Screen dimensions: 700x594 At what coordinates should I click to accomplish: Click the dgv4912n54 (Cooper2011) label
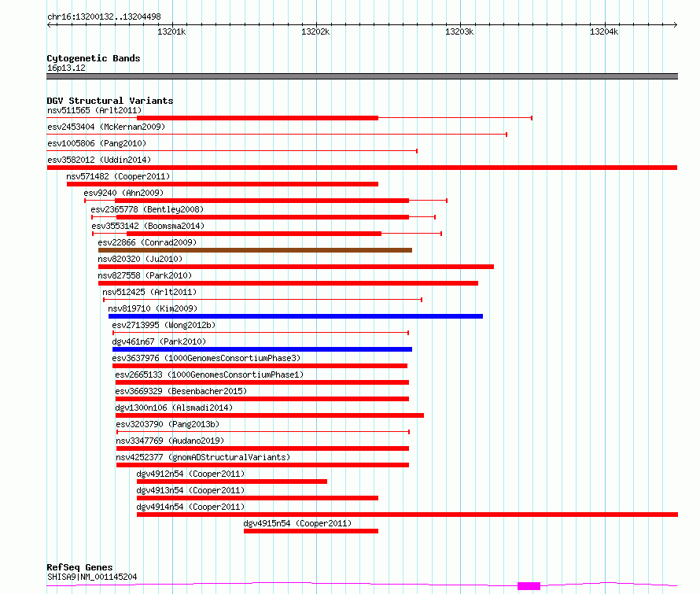pos(190,474)
